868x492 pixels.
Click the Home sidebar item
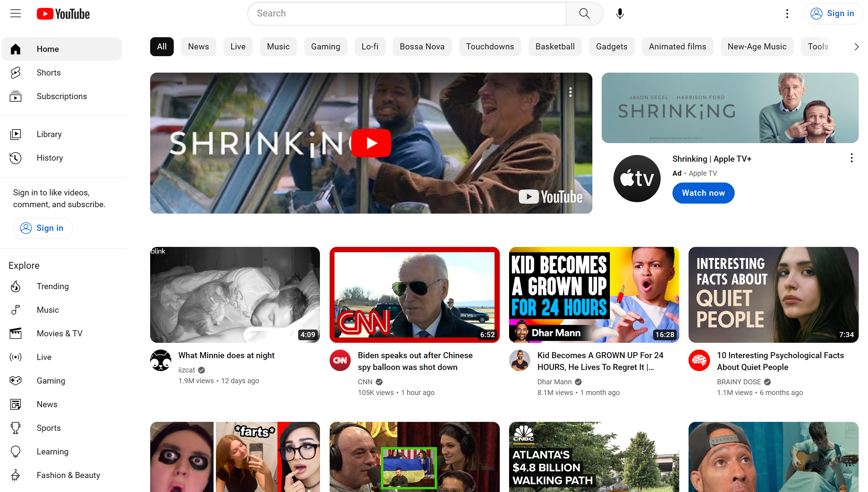pyautogui.click(x=61, y=49)
